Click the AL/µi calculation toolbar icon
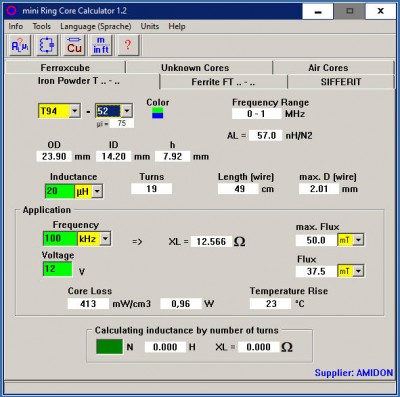Viewport: 400px width, 397px height. pos(20,45)
